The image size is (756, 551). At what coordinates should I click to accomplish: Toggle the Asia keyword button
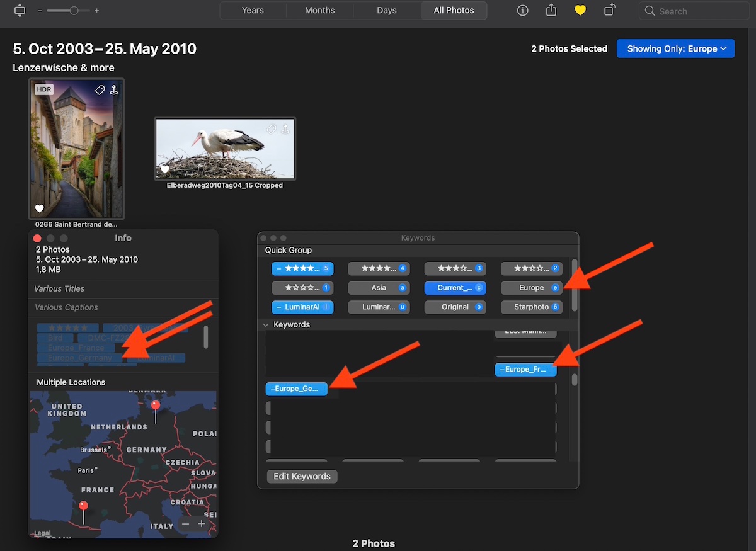pyautogui.click(x=379, y=288)
